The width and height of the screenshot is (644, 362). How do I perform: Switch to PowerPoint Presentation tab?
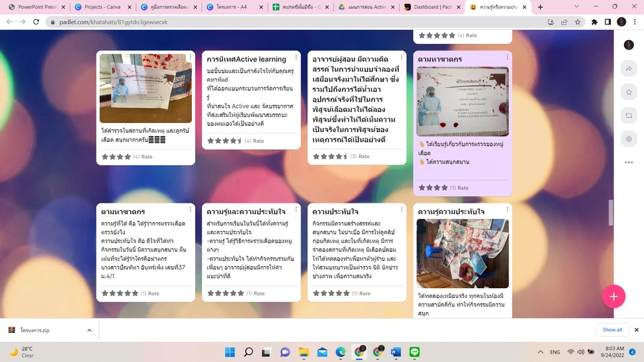pyautogui.click(x=37, y=7)
